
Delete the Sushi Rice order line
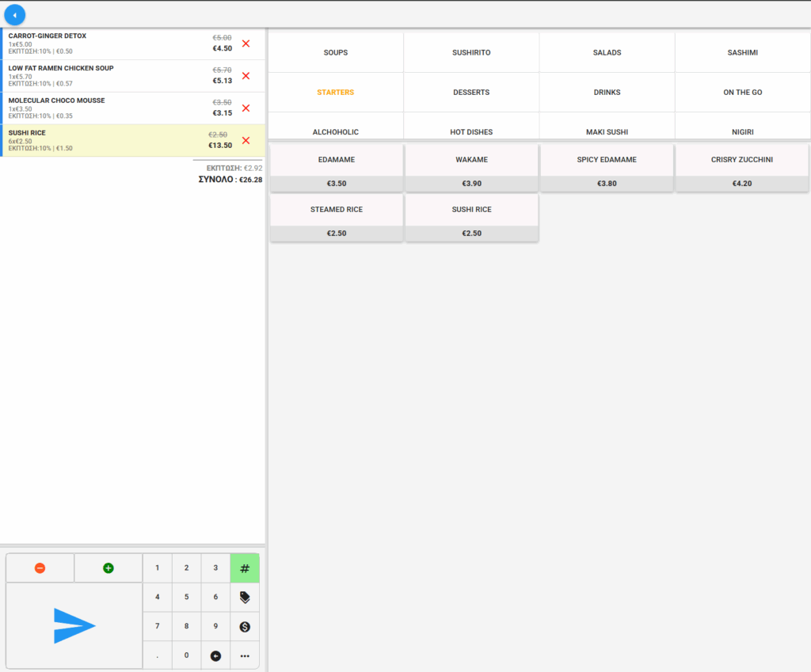point(246,140)
